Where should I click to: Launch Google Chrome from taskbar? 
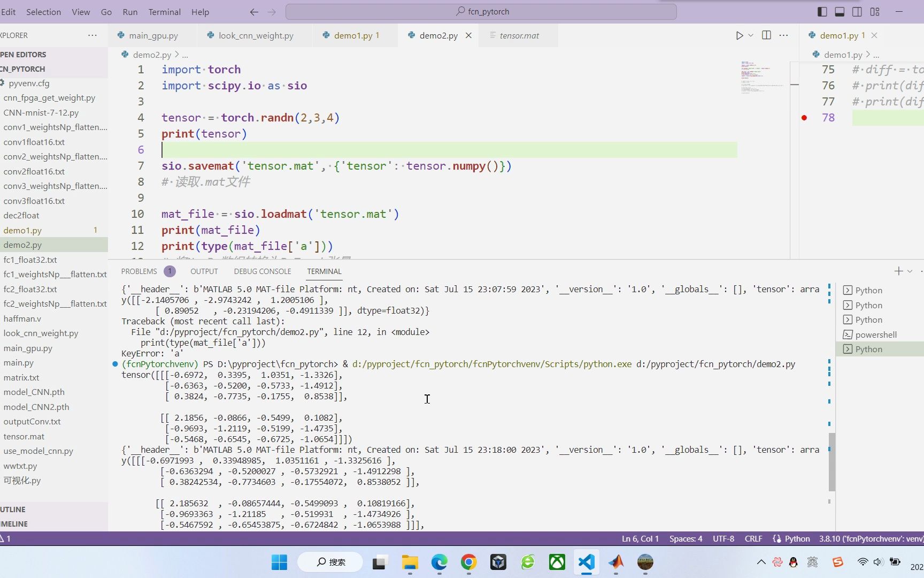469,562
